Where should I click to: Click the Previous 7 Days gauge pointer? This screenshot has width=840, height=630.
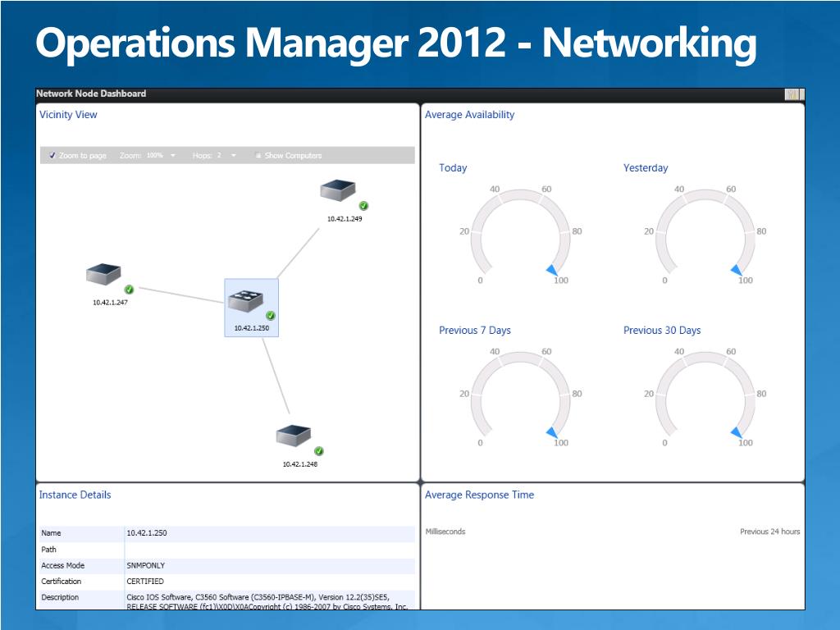click(x=552, y=431)
